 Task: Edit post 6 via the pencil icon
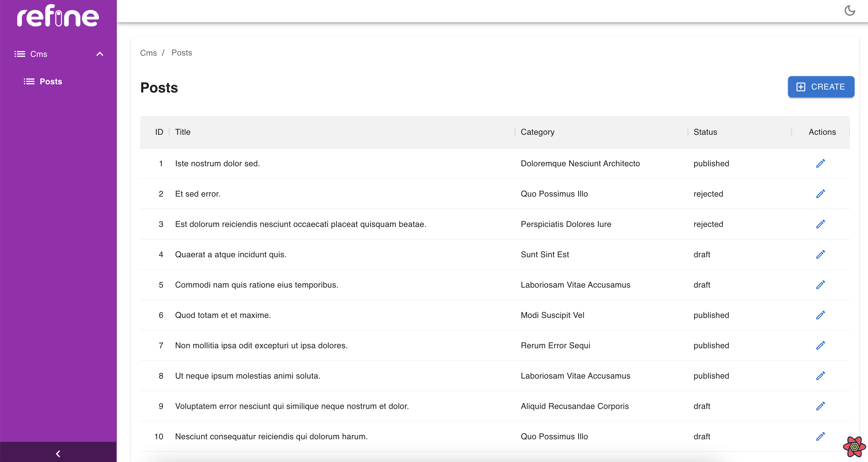click(820, 315)
